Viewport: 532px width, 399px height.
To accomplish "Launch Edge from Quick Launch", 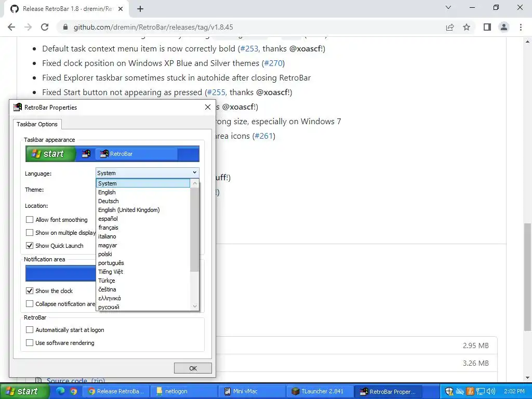I will [60, 391].
